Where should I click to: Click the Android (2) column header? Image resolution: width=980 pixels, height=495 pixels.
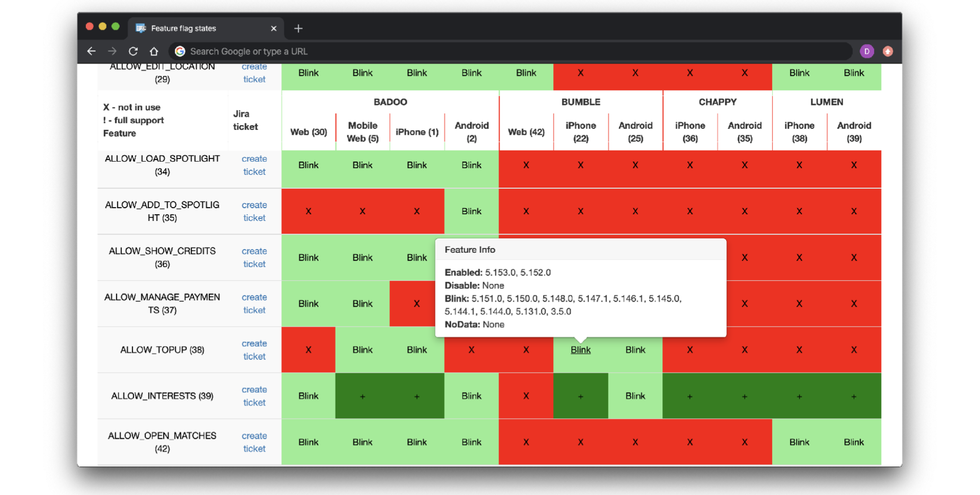pyautogui.click(x=471, y=132)
